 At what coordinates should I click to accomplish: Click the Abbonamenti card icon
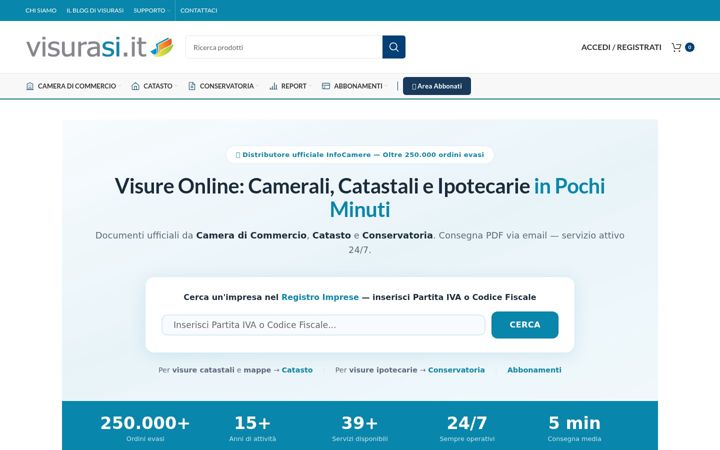(326, 86)
